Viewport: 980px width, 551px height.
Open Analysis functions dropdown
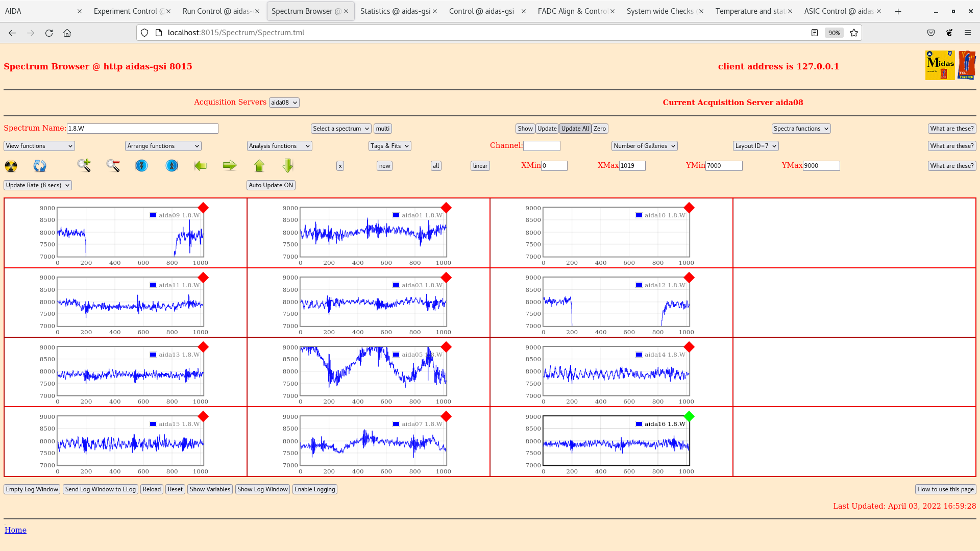(x=280, y=146)
